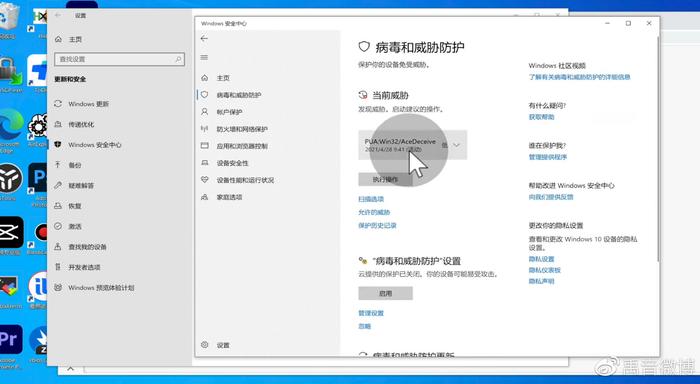This screenshot has width=700, height=384.
Task: Select the Adobe Photoshop desktop icon
Action: point(38,183)
